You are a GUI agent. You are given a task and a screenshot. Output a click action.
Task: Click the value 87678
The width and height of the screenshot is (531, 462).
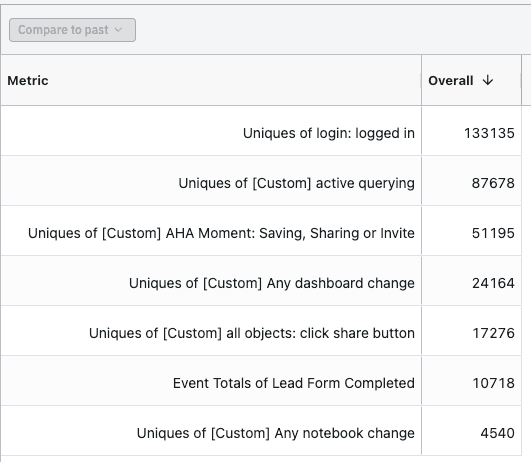[x=493, y=183]
